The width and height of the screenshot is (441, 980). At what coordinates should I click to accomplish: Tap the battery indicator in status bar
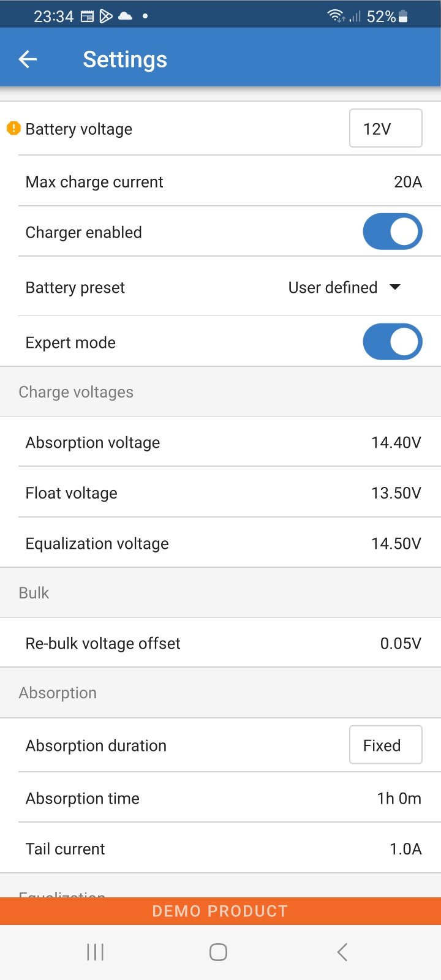(x=403, y=17)
